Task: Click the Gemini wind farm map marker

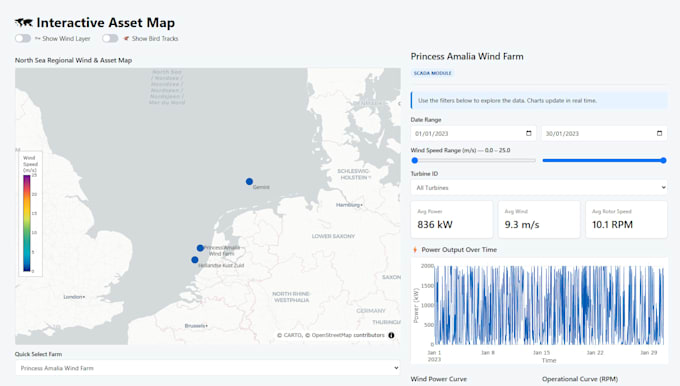Action: click(249, 181)
